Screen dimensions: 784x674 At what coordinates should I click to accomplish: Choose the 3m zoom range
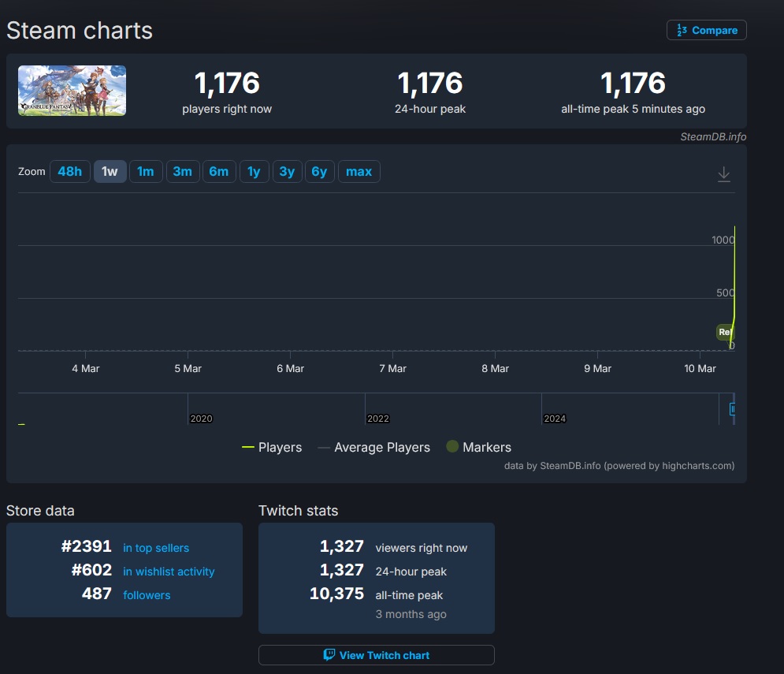(x=183, y=172)
